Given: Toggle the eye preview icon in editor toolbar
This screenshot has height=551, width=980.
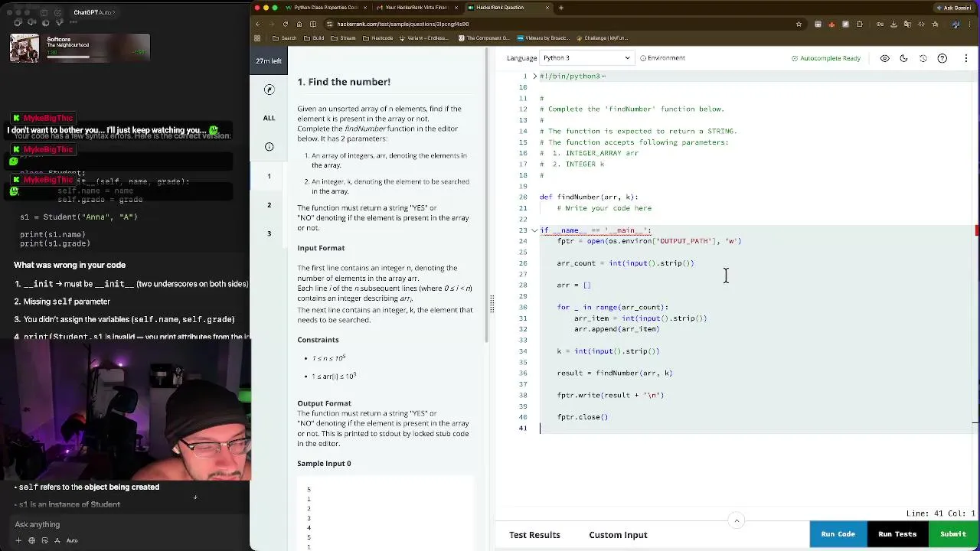Looking at the screenshot, I should (x=884, y=58).
